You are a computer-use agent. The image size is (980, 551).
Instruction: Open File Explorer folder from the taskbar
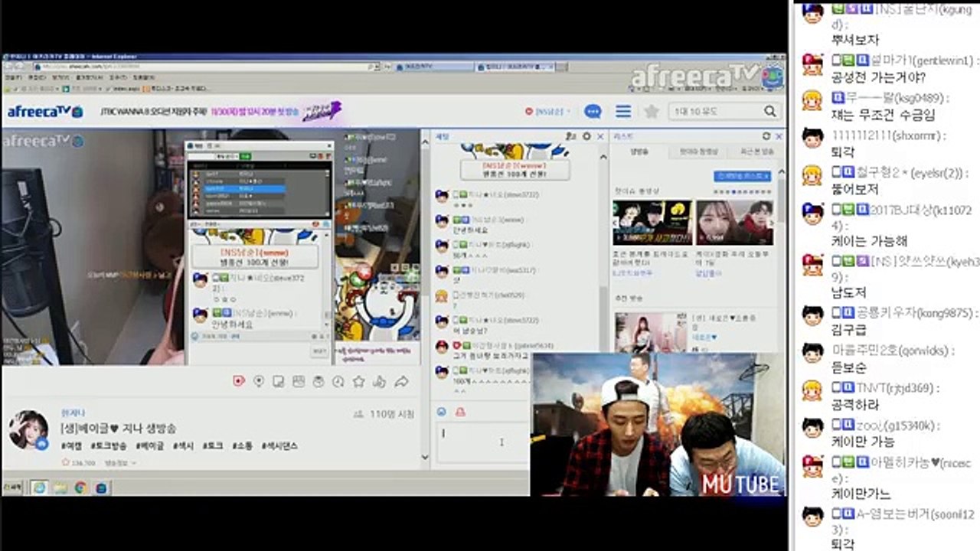[60, 487]
